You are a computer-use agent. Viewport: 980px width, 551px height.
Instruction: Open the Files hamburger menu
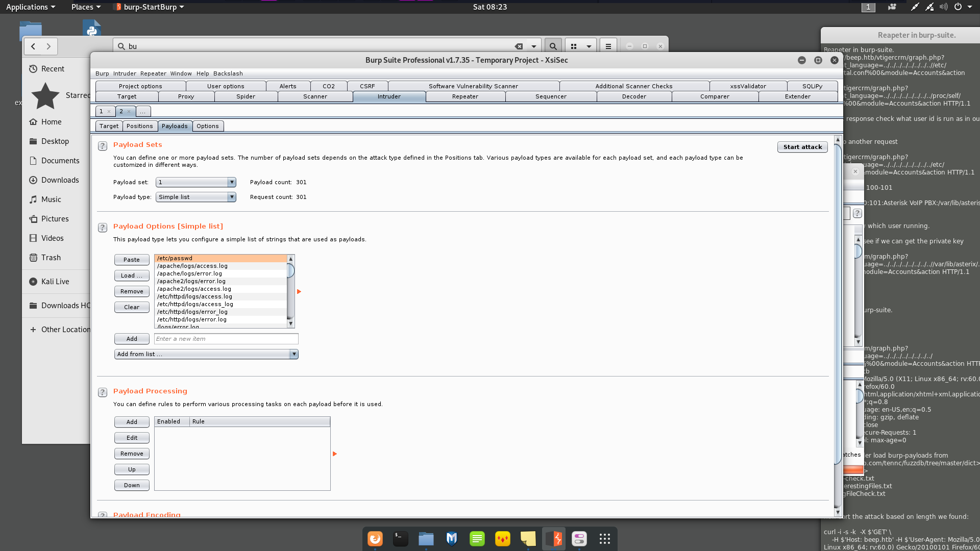(608, 46)
